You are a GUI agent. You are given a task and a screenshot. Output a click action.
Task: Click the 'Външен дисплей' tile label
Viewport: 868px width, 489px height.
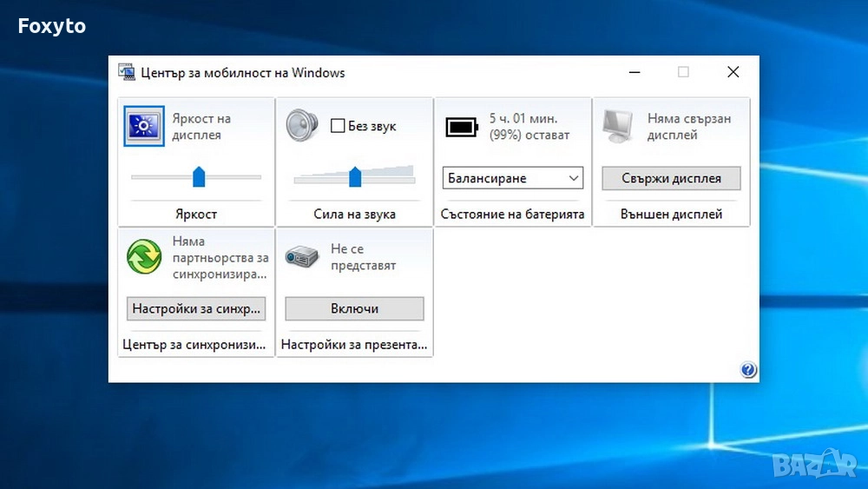[671, 214]
